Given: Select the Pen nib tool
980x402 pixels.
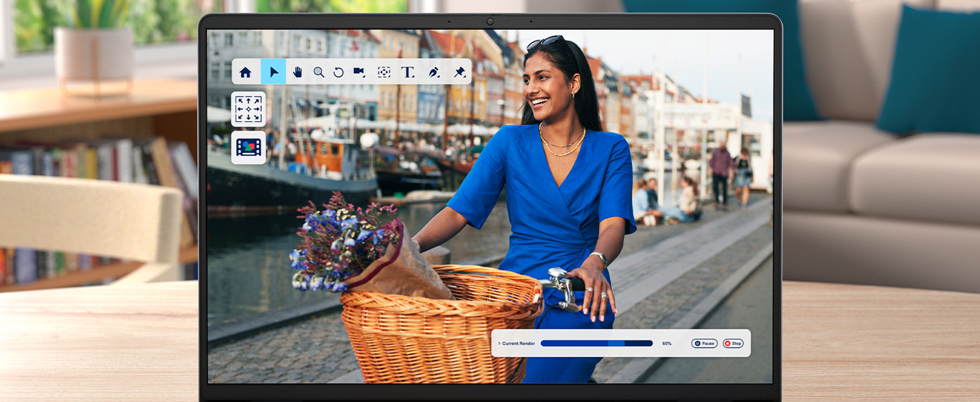Looking at the screenshot, I should coord(434,72).
